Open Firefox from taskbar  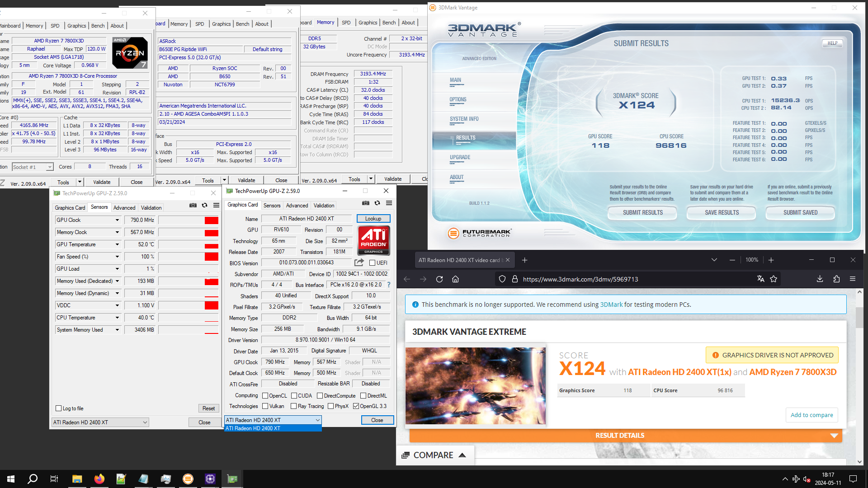pyautogui.click(x=99, y=479)
